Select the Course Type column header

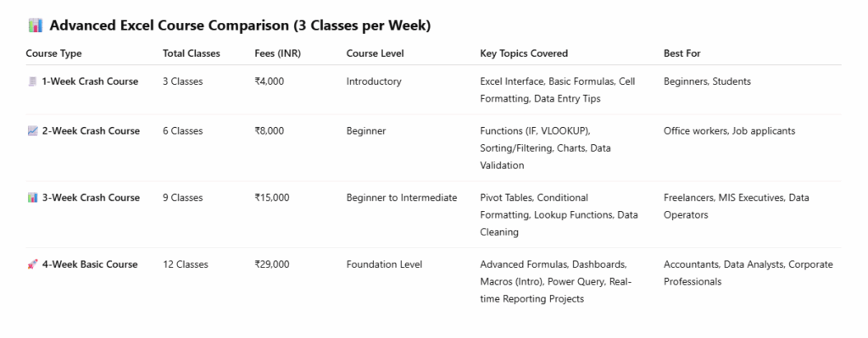(x=53, y=53)
